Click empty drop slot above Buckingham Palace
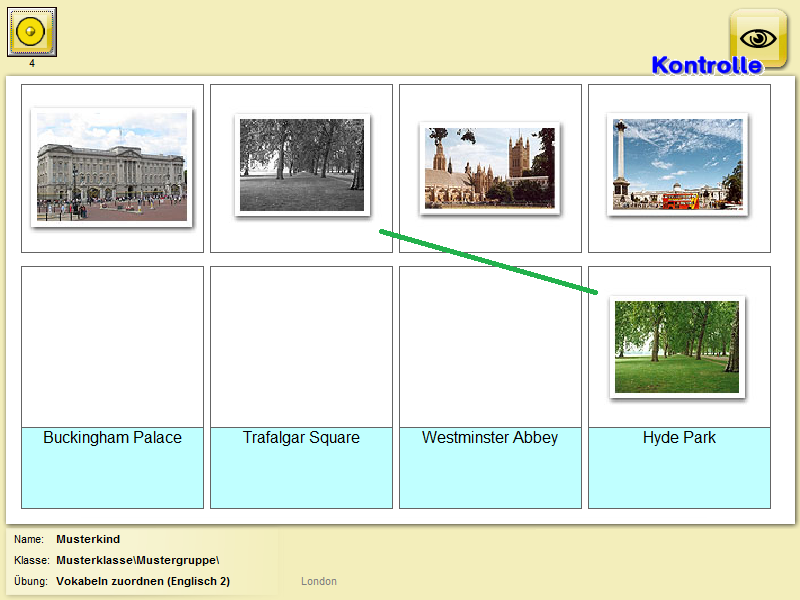Image resolution: width=800 pixels, height=600 pixels. coord(112,346)
